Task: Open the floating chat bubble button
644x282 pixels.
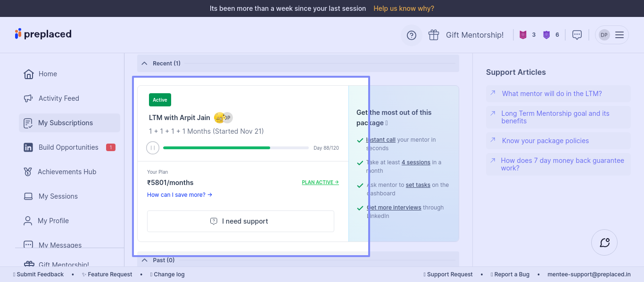Action: (604, 242)
